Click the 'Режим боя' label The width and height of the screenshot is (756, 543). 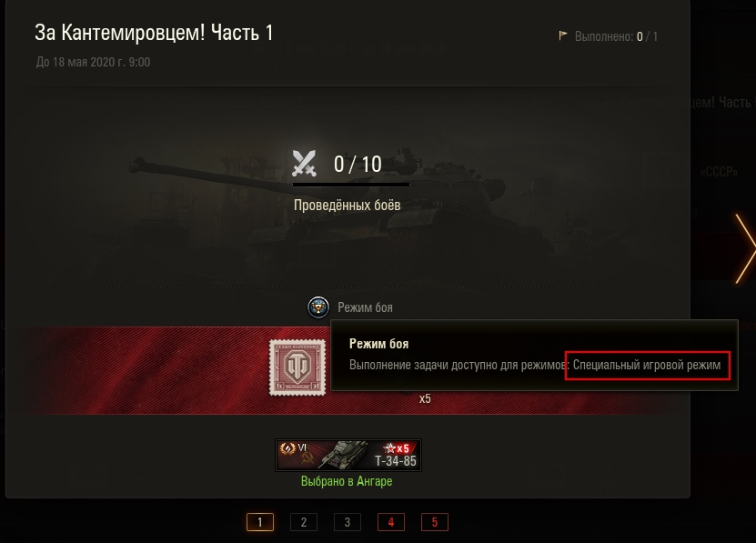pos(365,307)
